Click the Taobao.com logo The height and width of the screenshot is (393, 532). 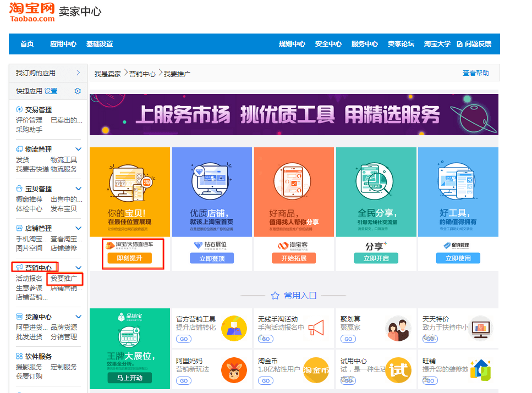(x=32, y=12)
